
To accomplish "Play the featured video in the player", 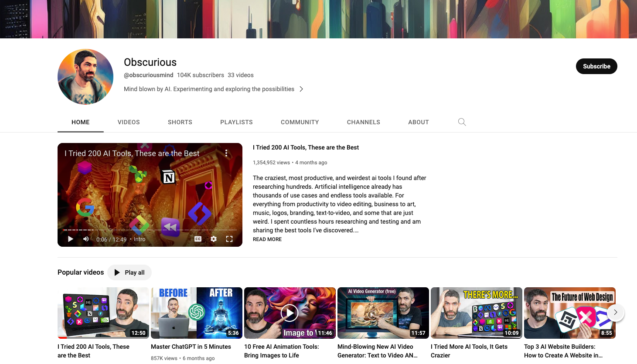I will tap(70, 238).
